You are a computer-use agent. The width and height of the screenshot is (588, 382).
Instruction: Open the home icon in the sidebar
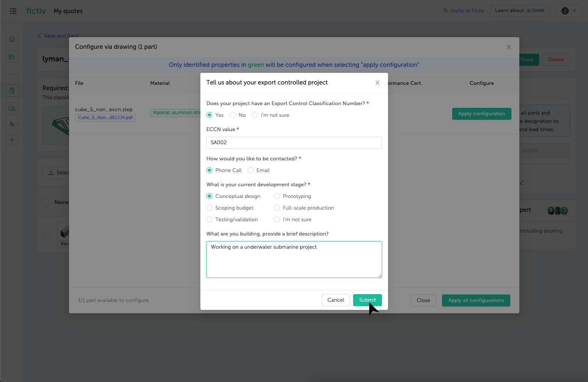12,38
